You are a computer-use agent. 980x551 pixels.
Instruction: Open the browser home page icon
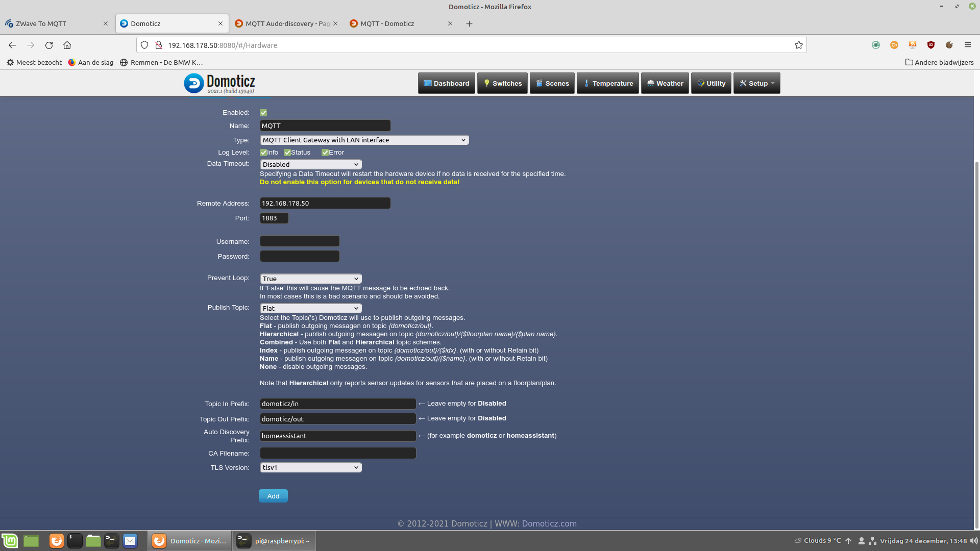[67, 45]
